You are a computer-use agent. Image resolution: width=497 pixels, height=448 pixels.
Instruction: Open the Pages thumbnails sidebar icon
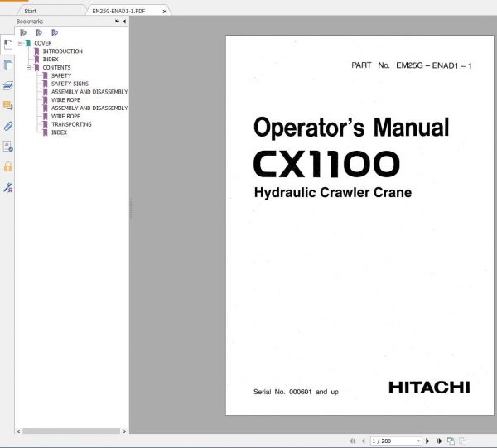8,65
